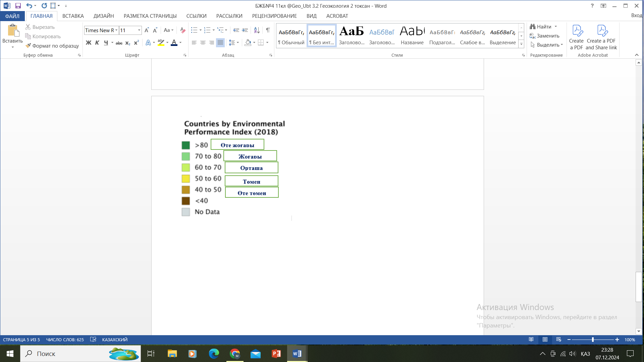
Task: Toggle Bold formatting (Ж)
Action: point(89,43)
